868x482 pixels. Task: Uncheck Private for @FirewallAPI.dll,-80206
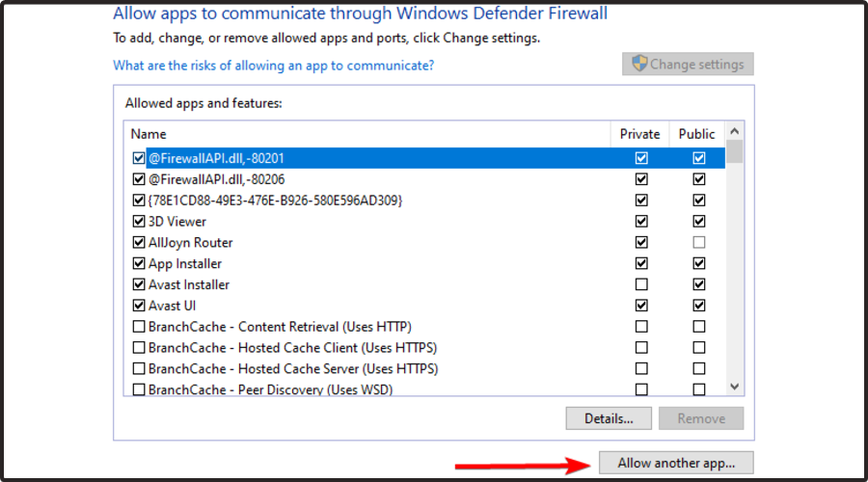click(x=641, y=179)
